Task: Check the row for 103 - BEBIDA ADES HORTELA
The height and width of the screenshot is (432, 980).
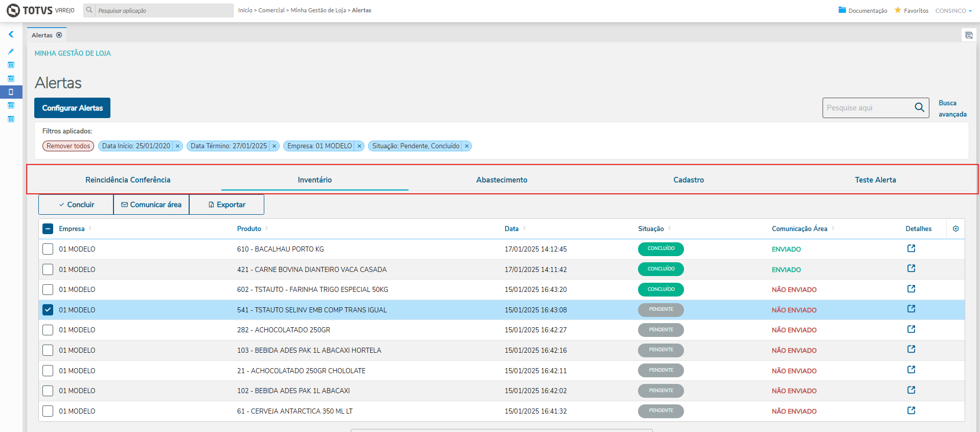Action: [48, 350]
